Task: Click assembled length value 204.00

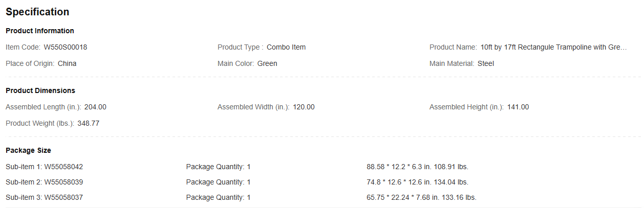Action: (x=95, y=107)
